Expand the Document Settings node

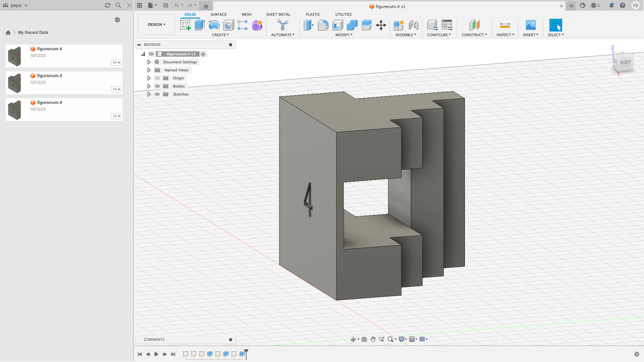click(149, 62)
